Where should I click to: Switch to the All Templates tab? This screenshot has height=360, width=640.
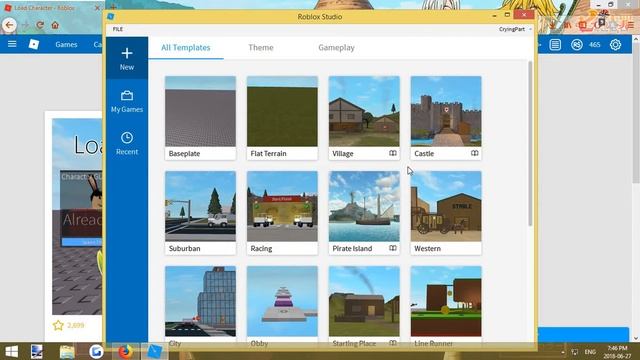(186, 47)
